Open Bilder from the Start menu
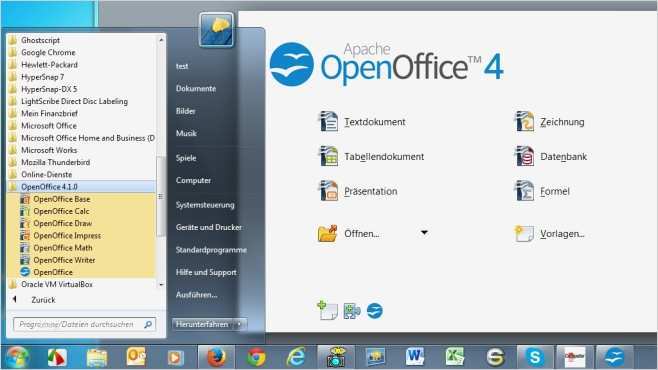 [186, 111]
